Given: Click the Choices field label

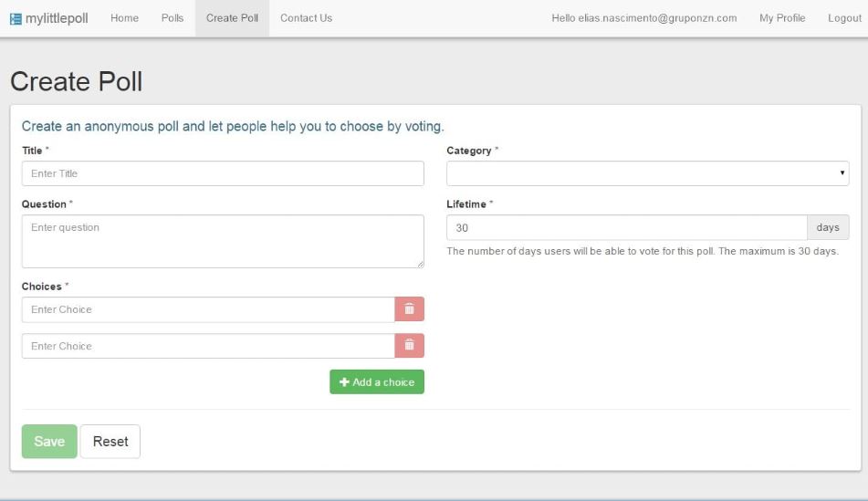Looking at the screenshot, I should tap(41, 287).
